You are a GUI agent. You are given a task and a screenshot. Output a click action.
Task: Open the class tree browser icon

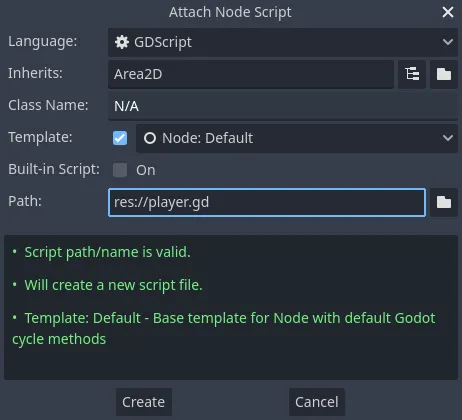coord(412,74)
